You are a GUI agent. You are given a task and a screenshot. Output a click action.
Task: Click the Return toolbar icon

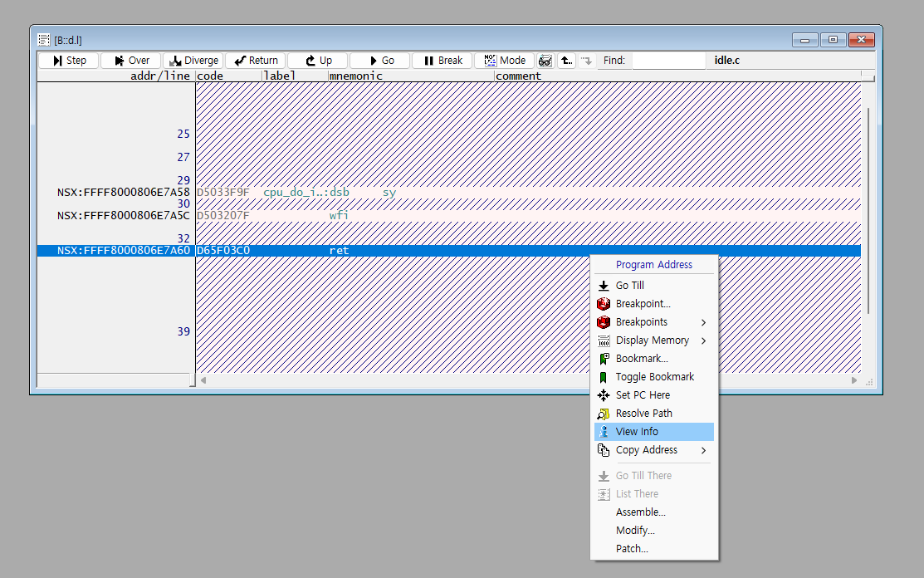click(255, 60)
